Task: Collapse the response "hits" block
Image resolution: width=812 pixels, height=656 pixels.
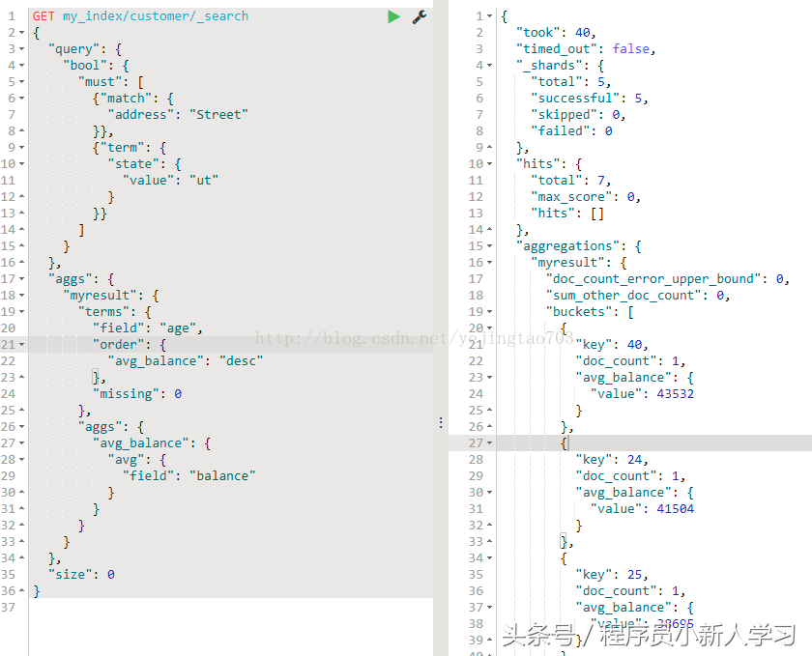Action: (489, 164)
